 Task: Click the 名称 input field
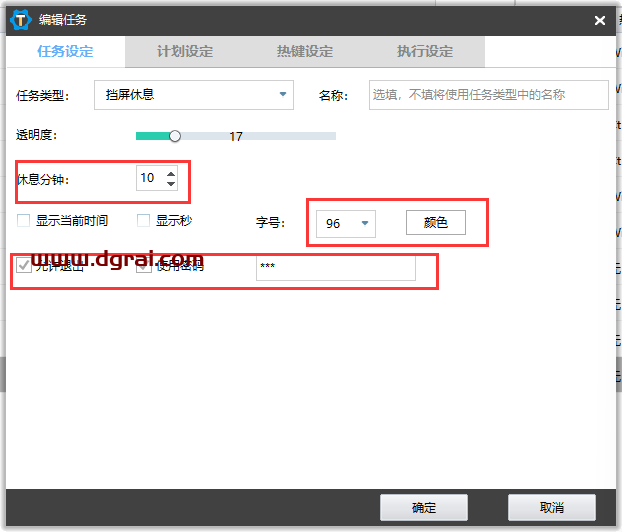[488, 95]
